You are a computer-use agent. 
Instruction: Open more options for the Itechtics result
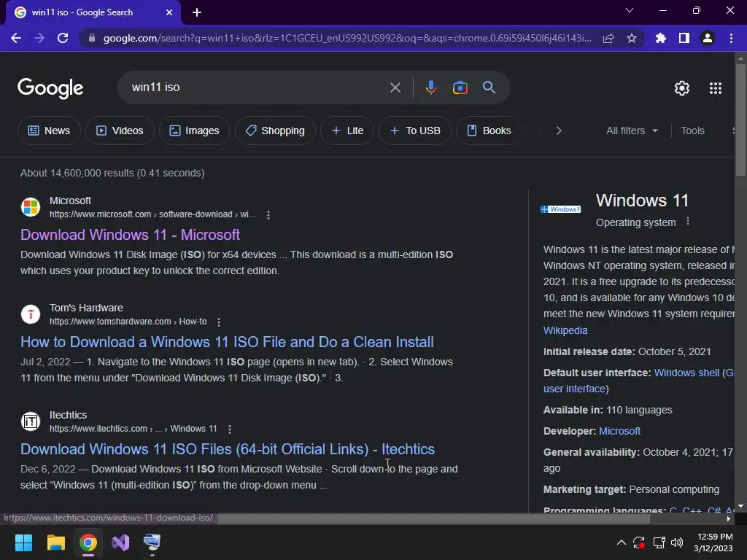230,429
